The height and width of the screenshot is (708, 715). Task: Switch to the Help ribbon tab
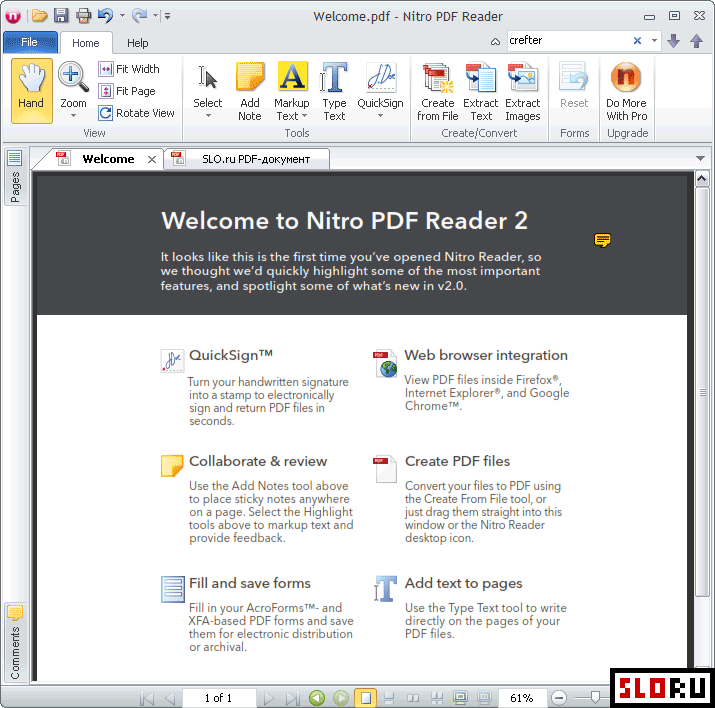(x=137, y=43)
